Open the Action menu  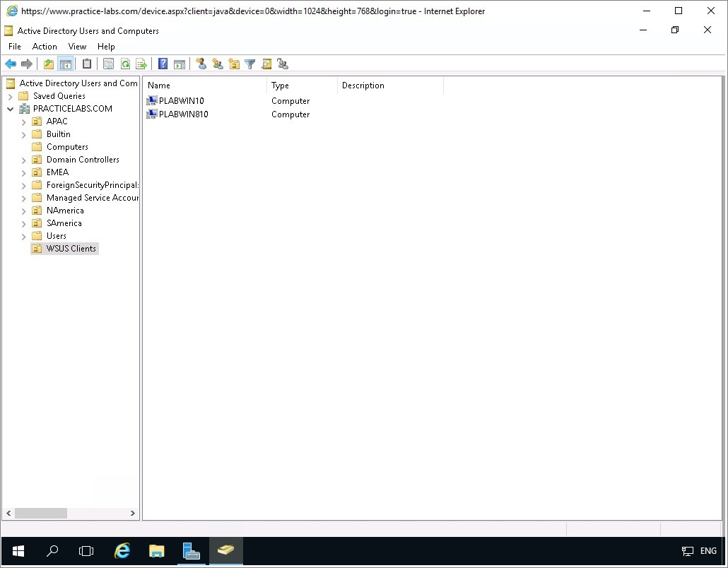click(45, 47)
